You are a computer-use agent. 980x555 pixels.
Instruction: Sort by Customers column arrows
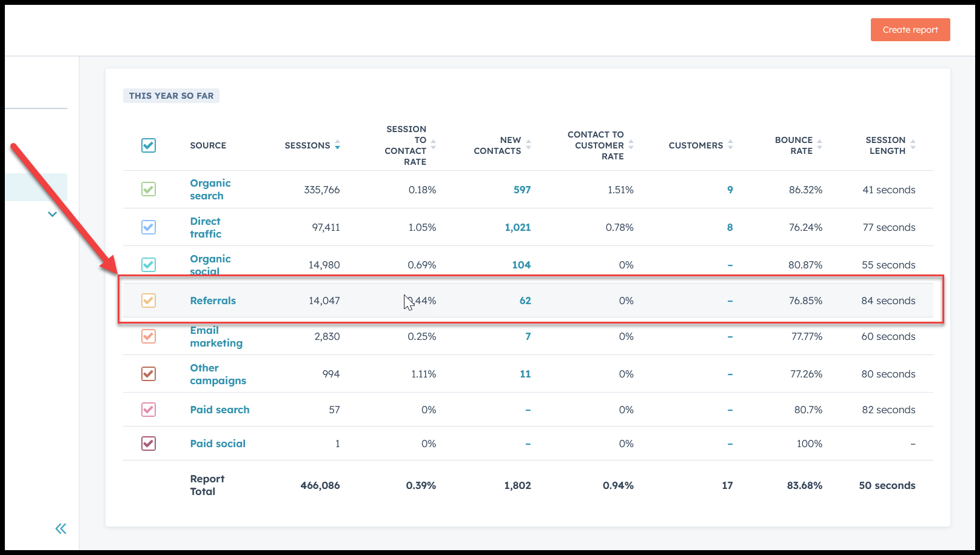click(x=730, y=145)
